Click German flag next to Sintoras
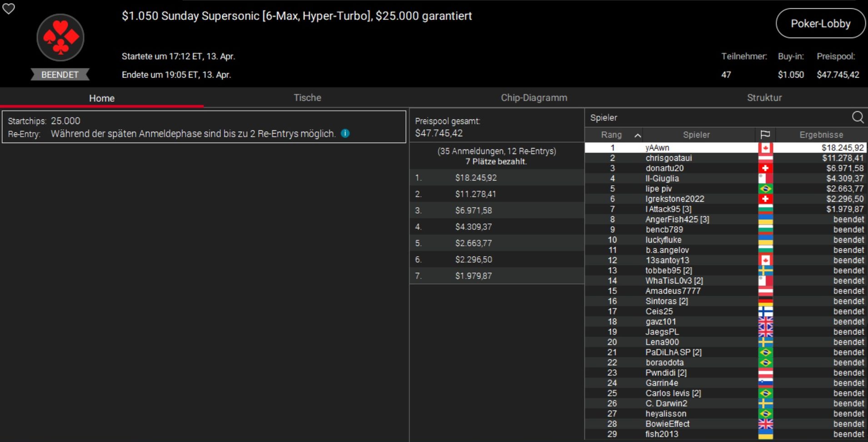868x442 pixels. (765, 301)
